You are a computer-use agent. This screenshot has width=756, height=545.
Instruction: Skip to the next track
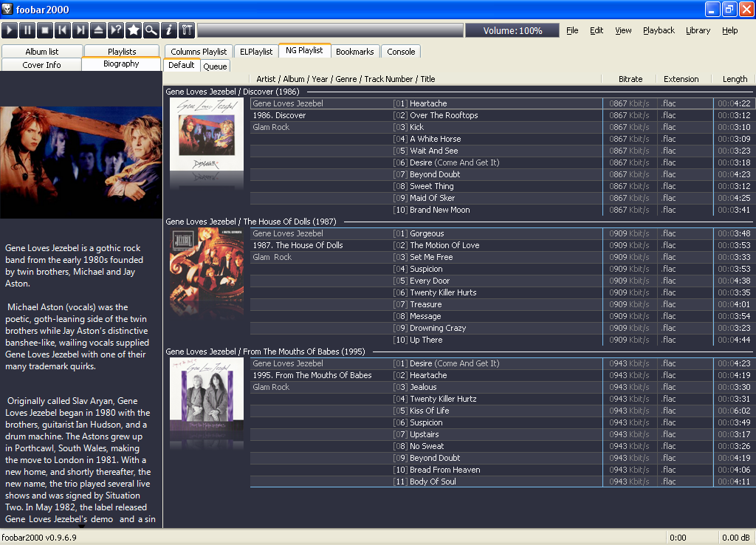pos(80,30)
